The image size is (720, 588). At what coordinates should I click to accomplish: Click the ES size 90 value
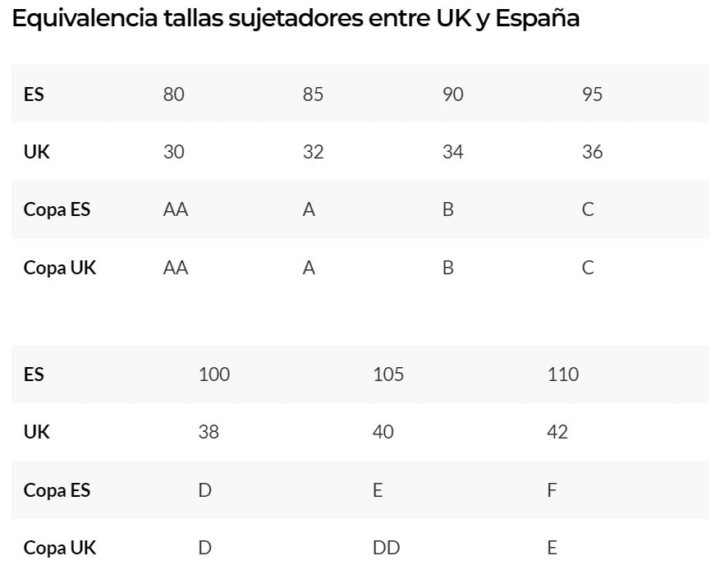(x=452, y=94)
